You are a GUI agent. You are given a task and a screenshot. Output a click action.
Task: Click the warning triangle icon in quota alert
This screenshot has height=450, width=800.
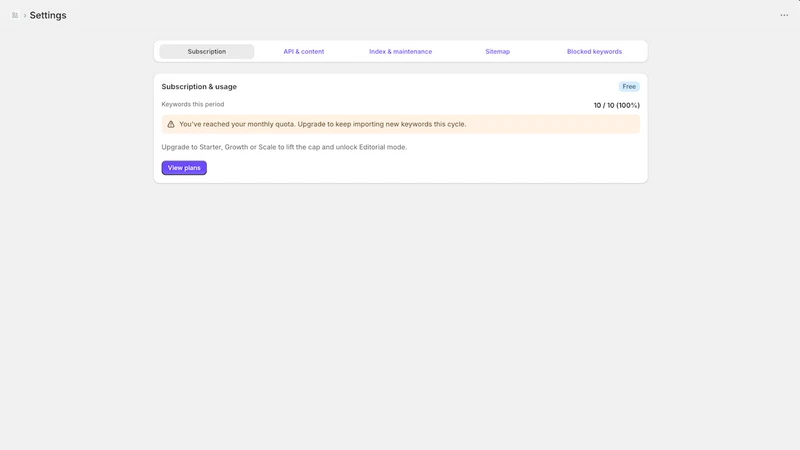pyautogui.click(x=171, y=124)
